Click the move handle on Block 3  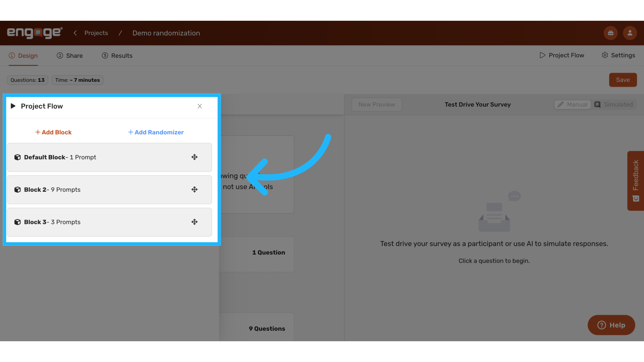tap(195, 222)
